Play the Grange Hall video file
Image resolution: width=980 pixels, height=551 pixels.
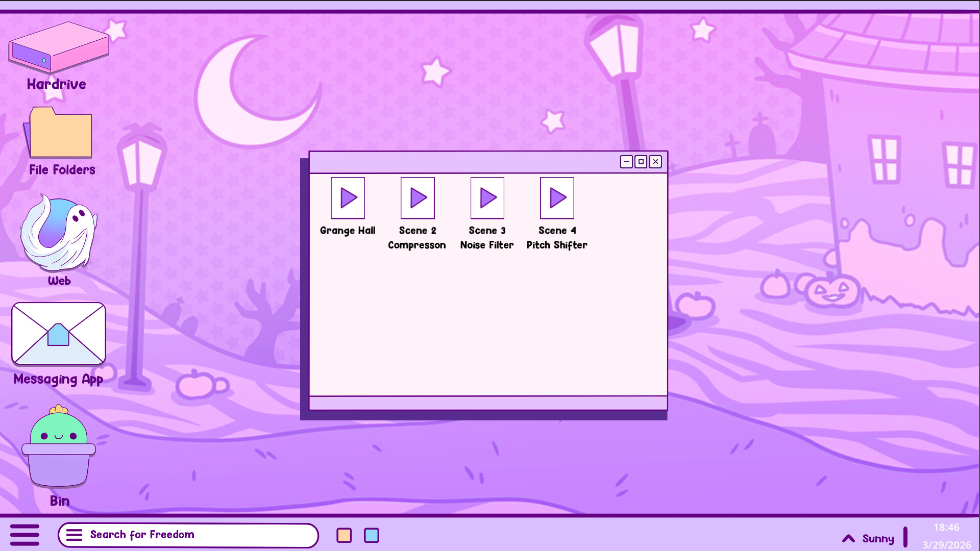coord(348,198)
